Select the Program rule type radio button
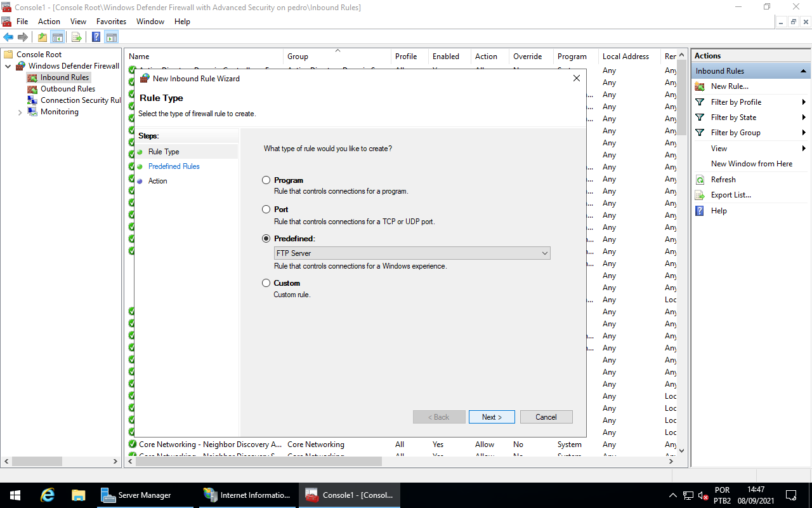The width and height of the screenshot is (812, 508). [266, 180]
